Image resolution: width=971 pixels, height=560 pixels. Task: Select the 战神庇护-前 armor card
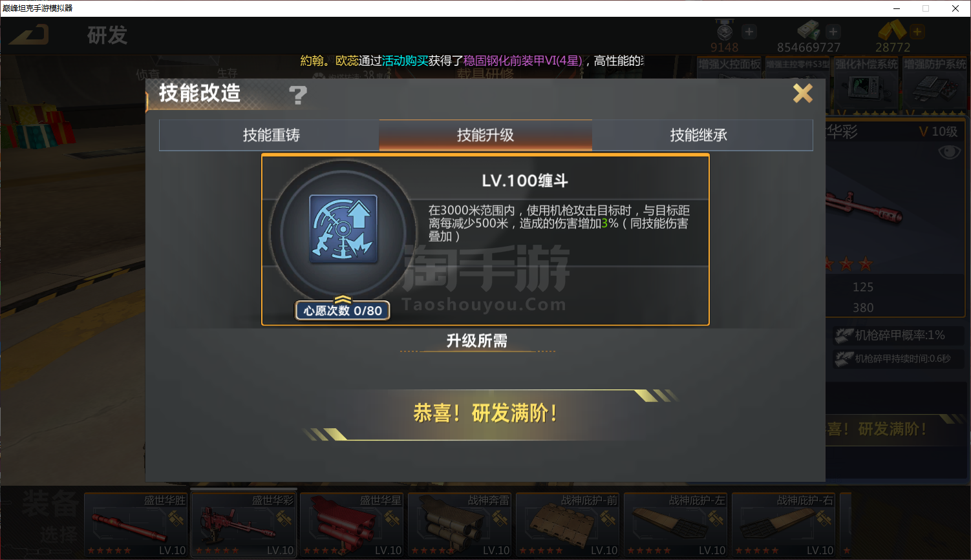568,524
